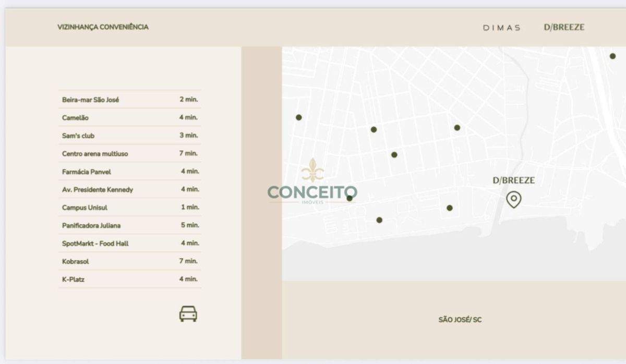Click the D/BREEZE logo in header
The image size is (626, 364).
[x=564, y=27]
